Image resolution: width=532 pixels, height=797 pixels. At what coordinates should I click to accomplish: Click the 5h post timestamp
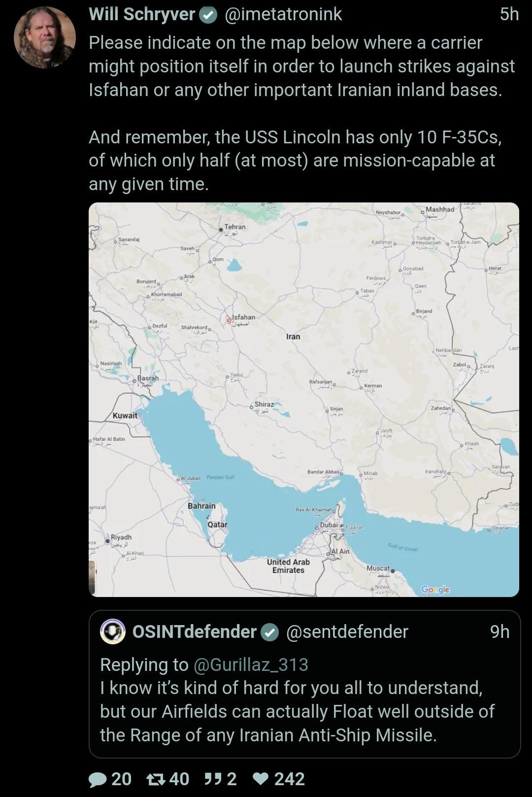509,14
